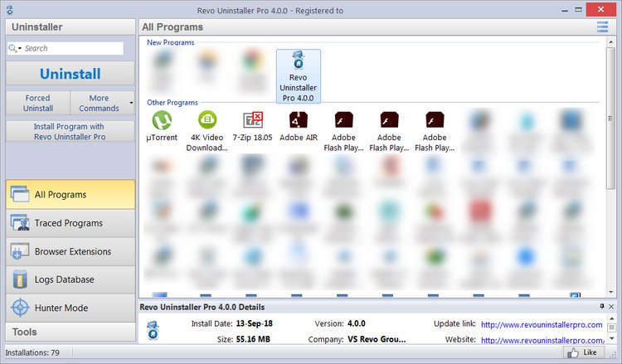The height and width of the screenshot is (364, 622).
Task: Click the scroll-up arrow of programs list
Action: point(611,41)
